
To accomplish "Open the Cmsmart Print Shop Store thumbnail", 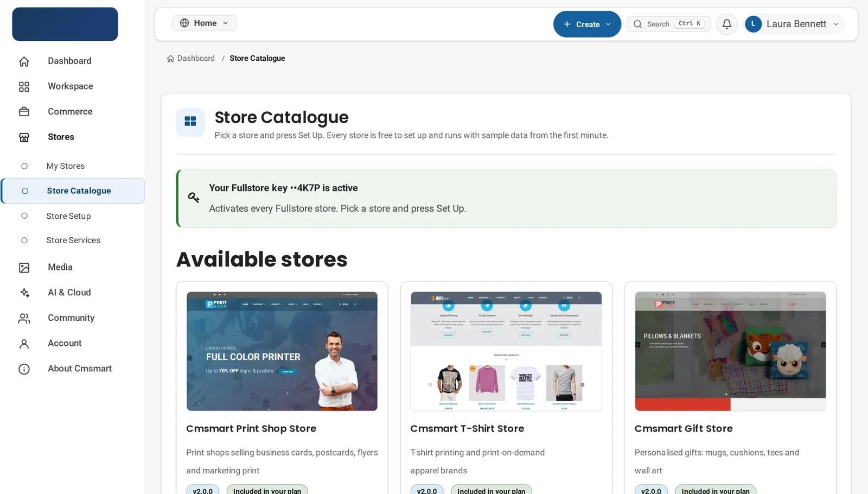I will coord(282,351).
